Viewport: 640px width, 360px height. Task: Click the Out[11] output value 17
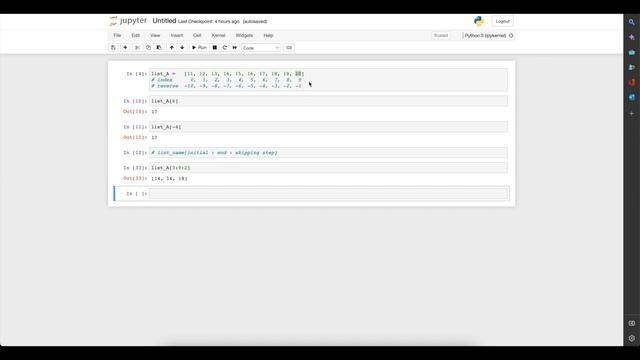(x=154, y=138)
